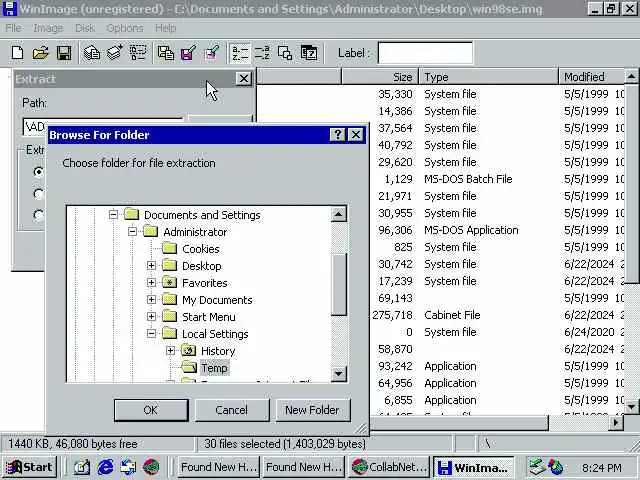The width and height of the screenshot is (640, 480).
Task: Expand the Desktop folder node
Action: 151,265
